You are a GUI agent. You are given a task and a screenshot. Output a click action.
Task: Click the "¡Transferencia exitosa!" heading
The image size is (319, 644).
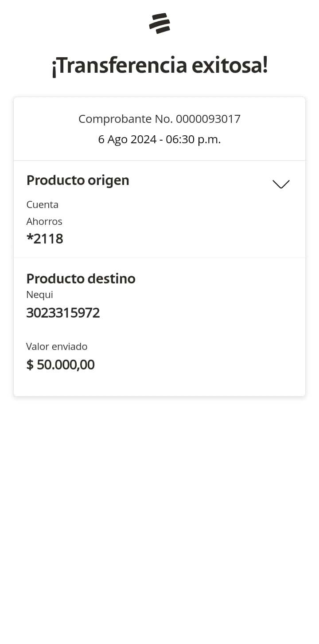[159, 66]
